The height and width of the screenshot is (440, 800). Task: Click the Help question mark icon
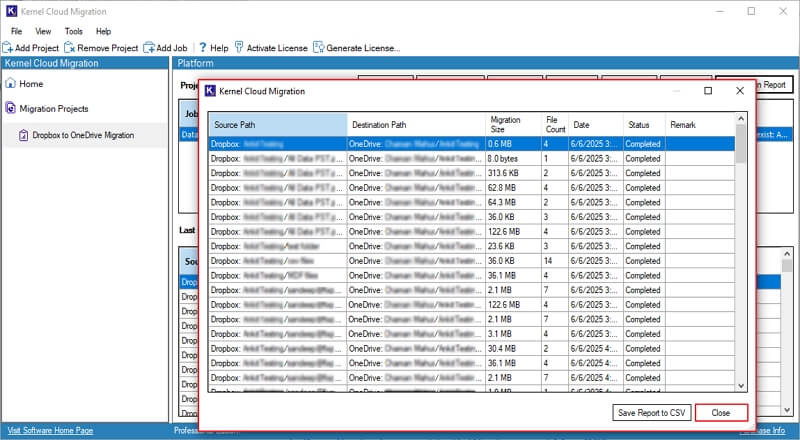point(203,47)
